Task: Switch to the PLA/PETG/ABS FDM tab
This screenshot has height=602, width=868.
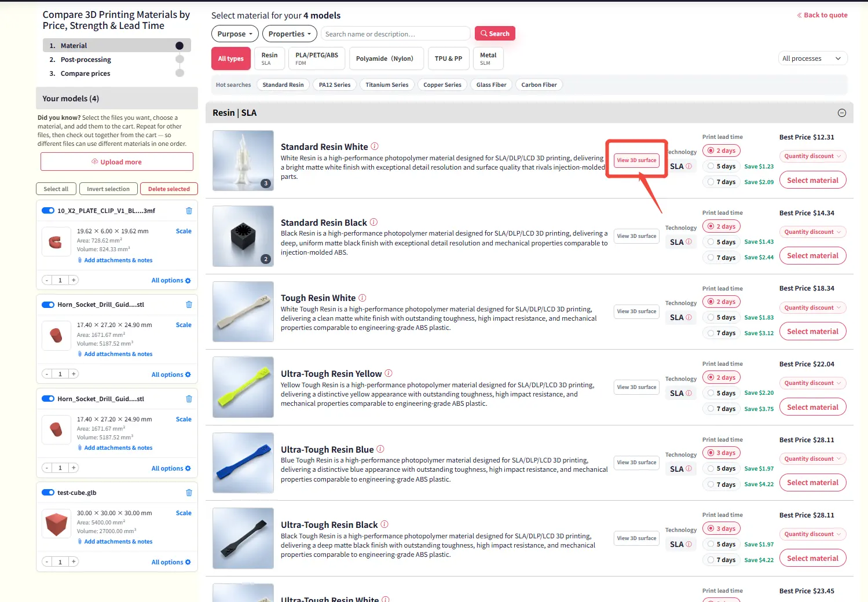Action: click(x=317, y=58)
